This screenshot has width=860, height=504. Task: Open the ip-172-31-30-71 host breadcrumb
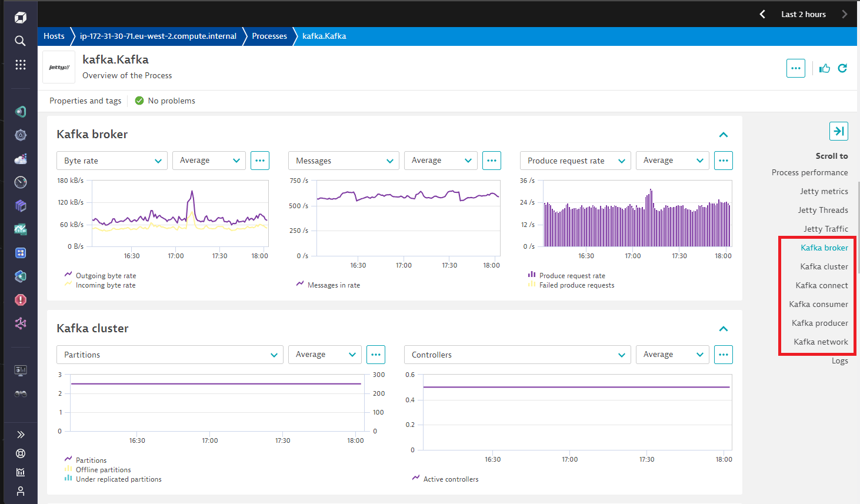[x=158, y=36]
